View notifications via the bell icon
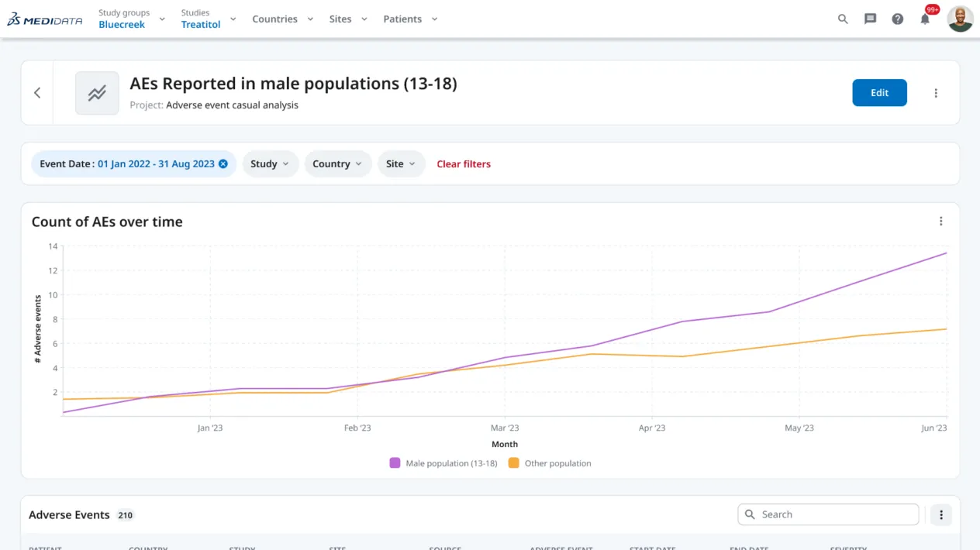 (x=924, y=19)
